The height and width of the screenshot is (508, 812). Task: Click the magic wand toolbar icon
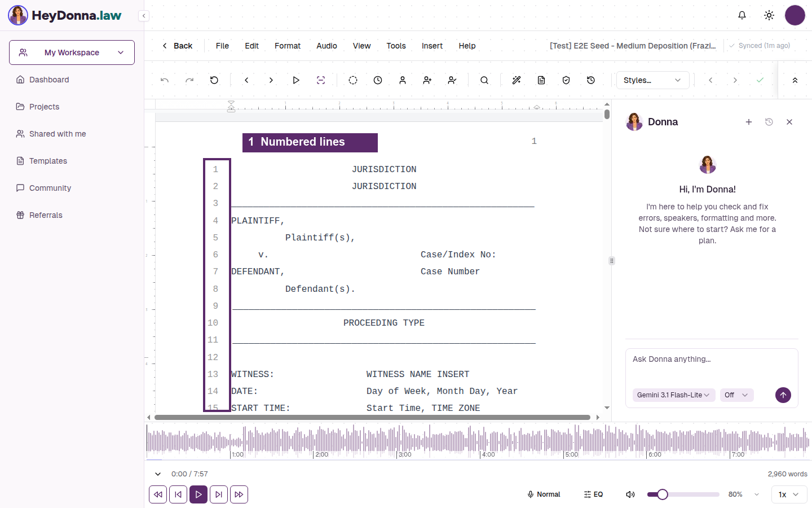(x=517, y=80)
